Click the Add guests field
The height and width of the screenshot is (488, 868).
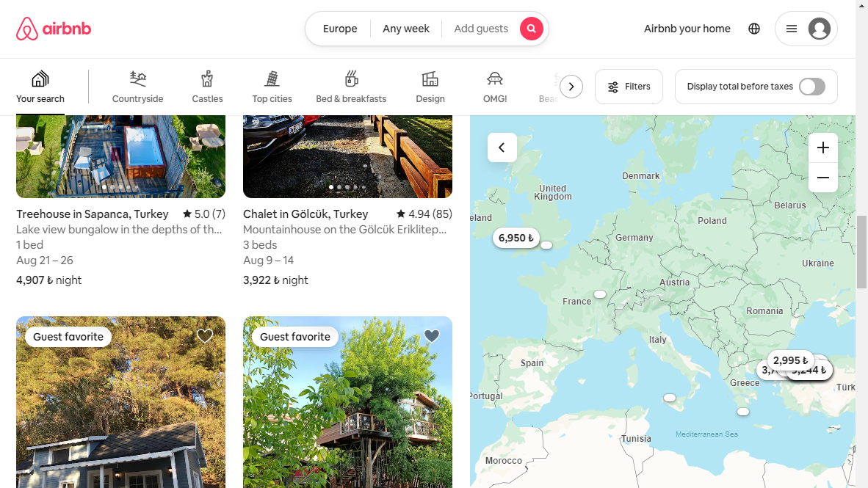tap(480, 29)
